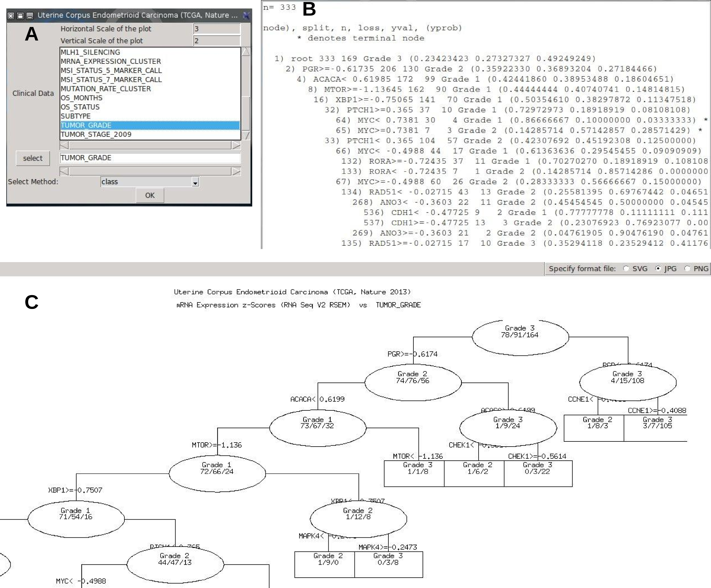This screenshot has width=711, height=588.
Task: Choose the JPG format option
Action: pyautogui.click(x=658, y=269)
